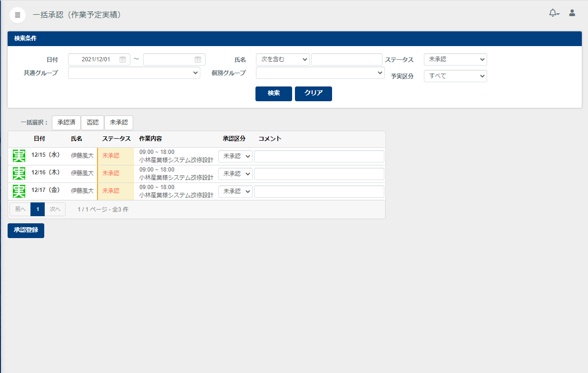The width and height of the screenshot is (588, 373).
Task: Click the green 実 icon for 12/15
Action: pyautogui.click(x=19, y=156)
